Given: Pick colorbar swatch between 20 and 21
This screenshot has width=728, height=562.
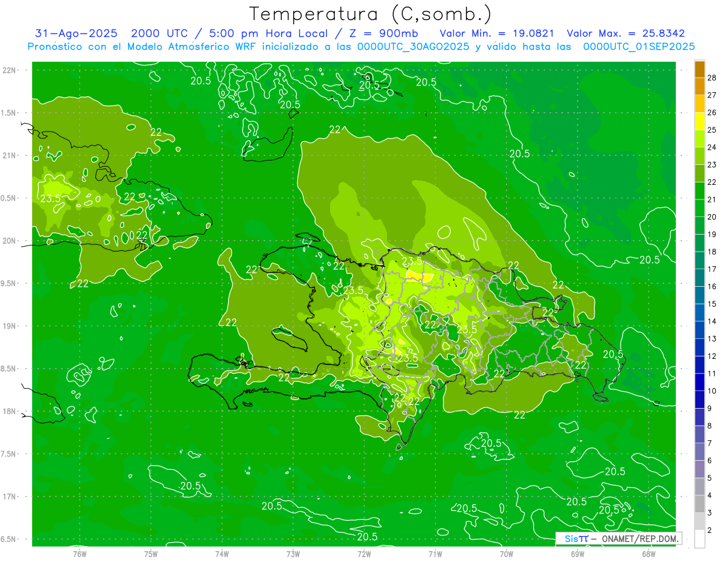Looking at the screenshot, I should 699,209.
